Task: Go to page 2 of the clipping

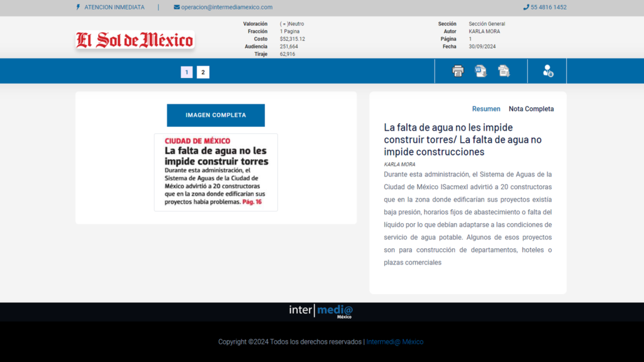Action: tap(203, 72)
